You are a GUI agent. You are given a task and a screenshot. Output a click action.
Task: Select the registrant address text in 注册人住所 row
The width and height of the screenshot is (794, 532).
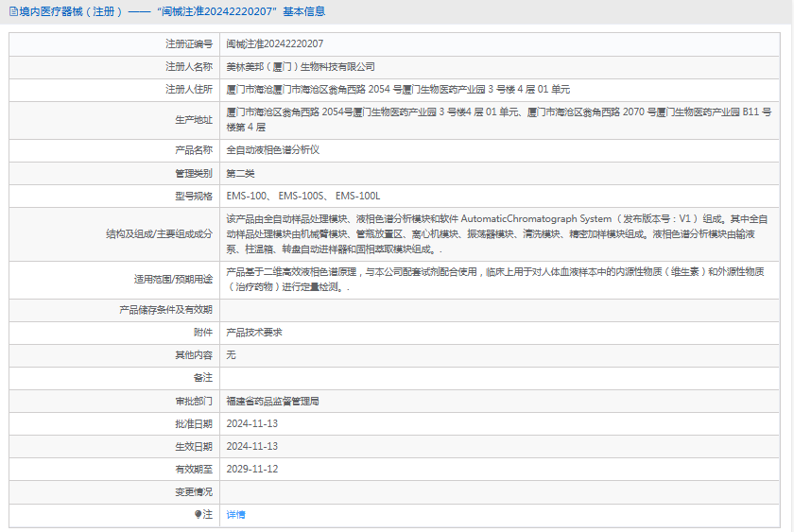tap(398, 90)
